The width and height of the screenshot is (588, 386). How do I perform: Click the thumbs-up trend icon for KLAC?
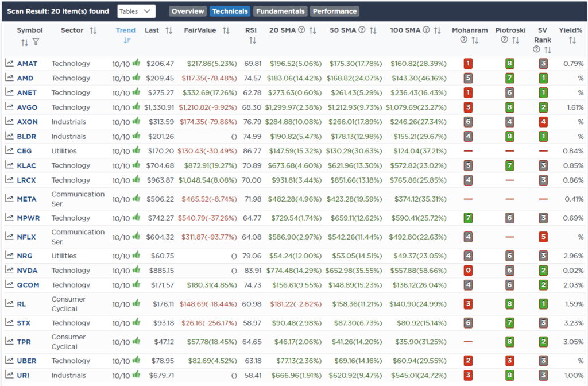pos(136,164)
